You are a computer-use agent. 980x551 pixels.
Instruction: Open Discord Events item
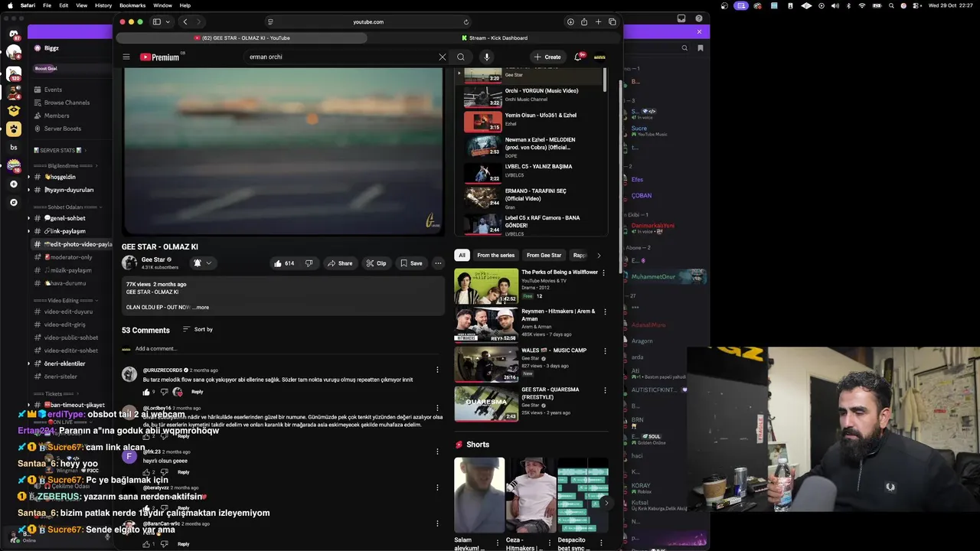[53, 90]
